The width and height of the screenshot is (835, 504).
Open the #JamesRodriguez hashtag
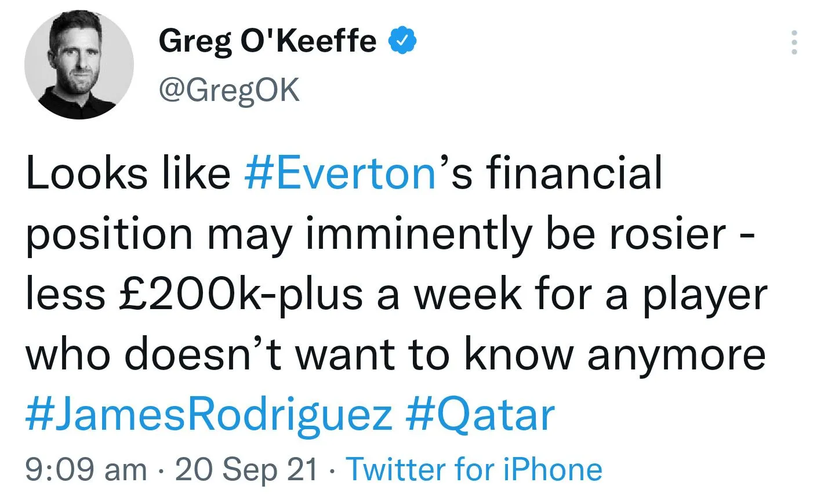pyautogui.click(x=209, y=415)
